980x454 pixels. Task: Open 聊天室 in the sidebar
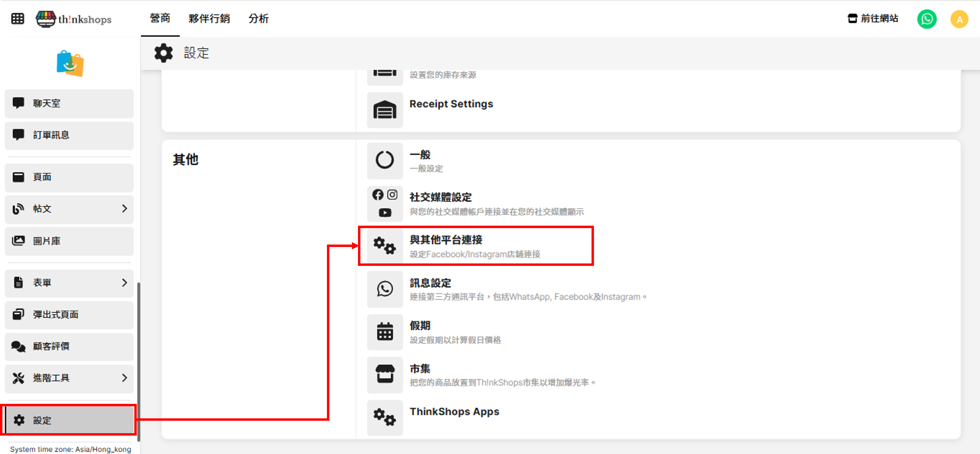click(69, 103)
